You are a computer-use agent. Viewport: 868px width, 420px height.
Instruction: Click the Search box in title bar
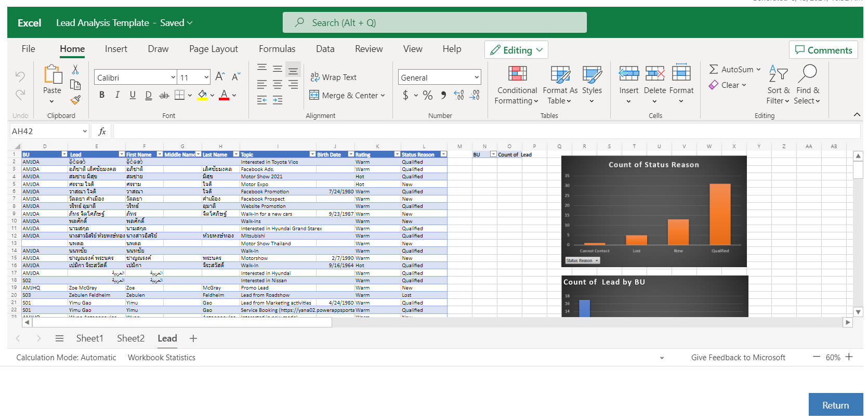click(x=435, y=23)
